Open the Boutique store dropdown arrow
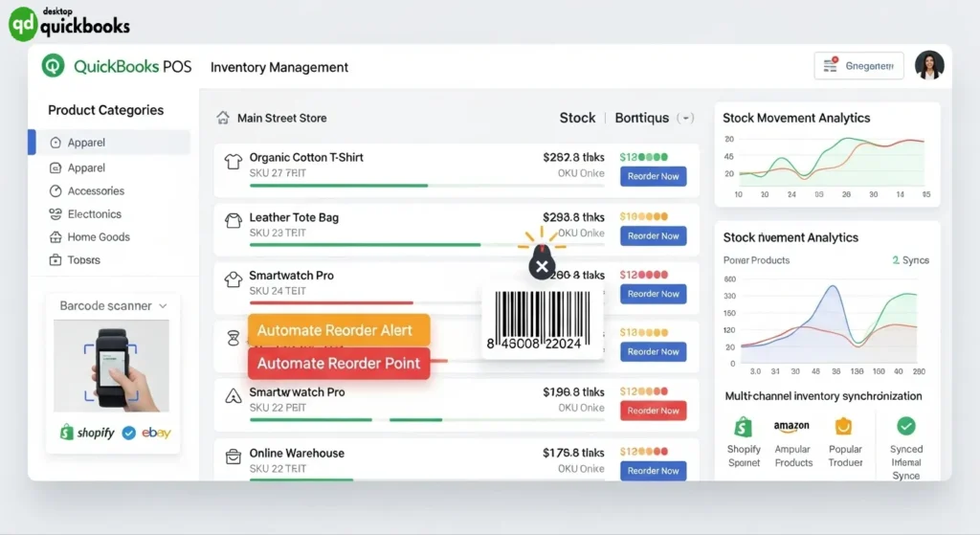This screenshot has width=980, height=535. [685, 118]
